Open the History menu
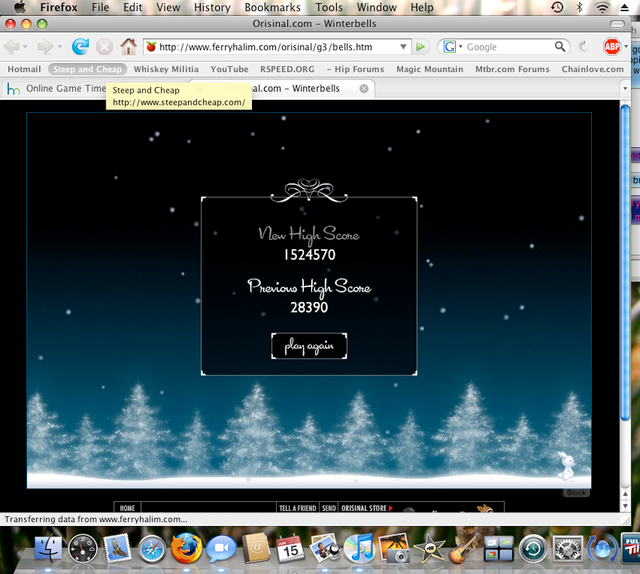 (x=212, y=7)
